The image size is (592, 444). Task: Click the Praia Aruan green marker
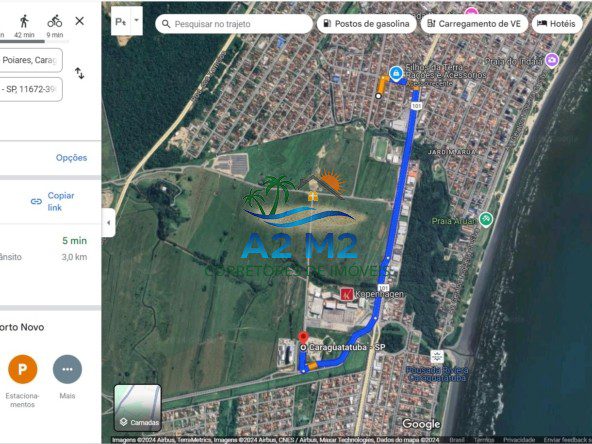pyautogui.click(x=486, y=219)
